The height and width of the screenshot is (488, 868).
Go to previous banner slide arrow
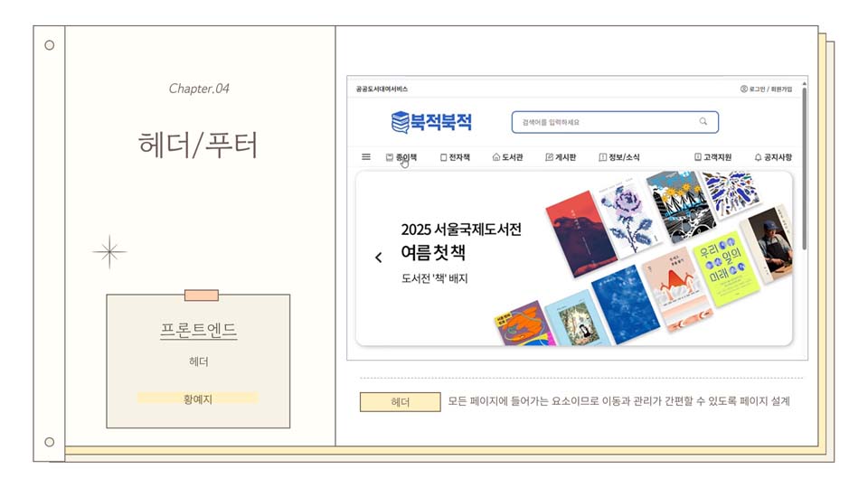pyautogui.click(x=379, y=258)
